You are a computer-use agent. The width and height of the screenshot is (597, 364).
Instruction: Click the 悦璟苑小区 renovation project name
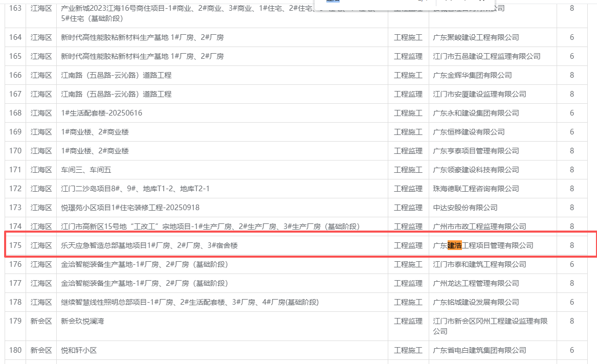pyautogui.click(x=130, y=208)
